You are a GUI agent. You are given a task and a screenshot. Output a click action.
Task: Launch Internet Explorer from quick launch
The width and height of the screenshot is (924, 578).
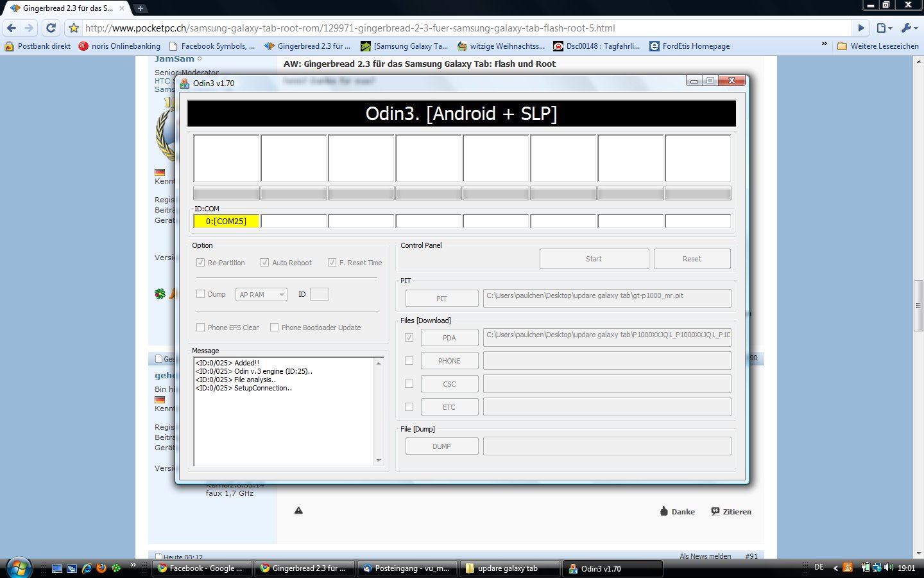87,568
